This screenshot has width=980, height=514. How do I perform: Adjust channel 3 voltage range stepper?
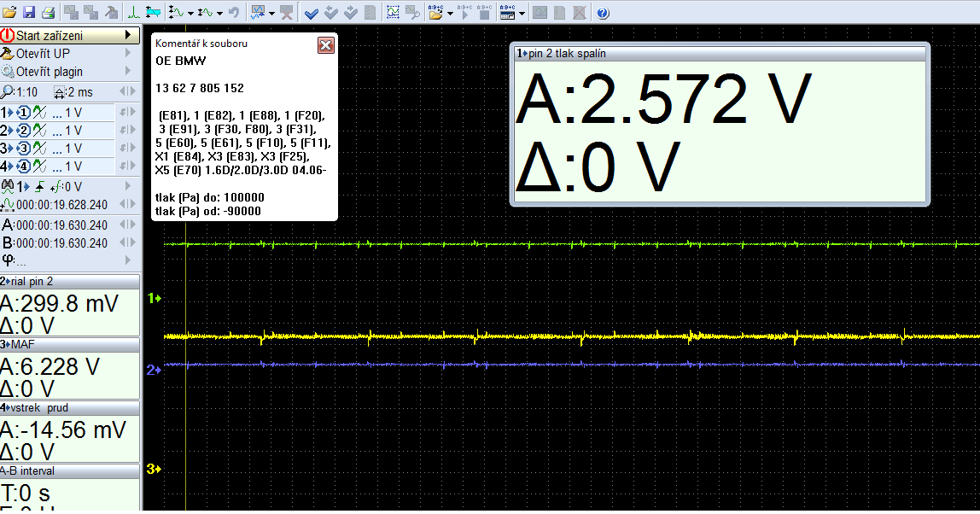(127, 148)
